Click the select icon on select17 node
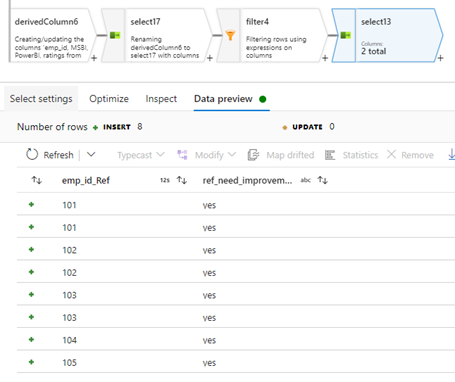Screen dimensions: 455x382 click(115, 35)
